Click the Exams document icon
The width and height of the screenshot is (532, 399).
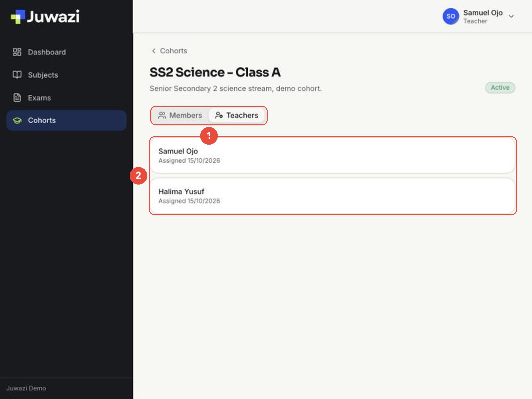tap(17, 98)
